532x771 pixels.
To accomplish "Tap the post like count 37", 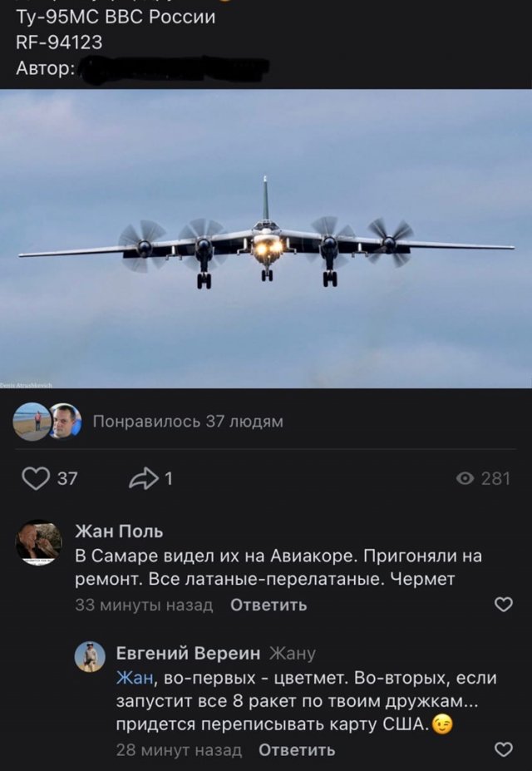I will pos(67,478).
